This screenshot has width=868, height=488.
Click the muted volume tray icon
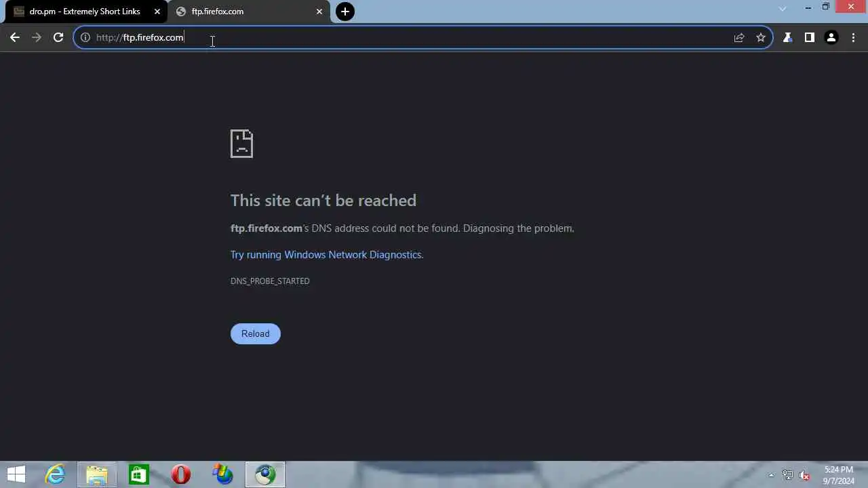coord(805,475)
